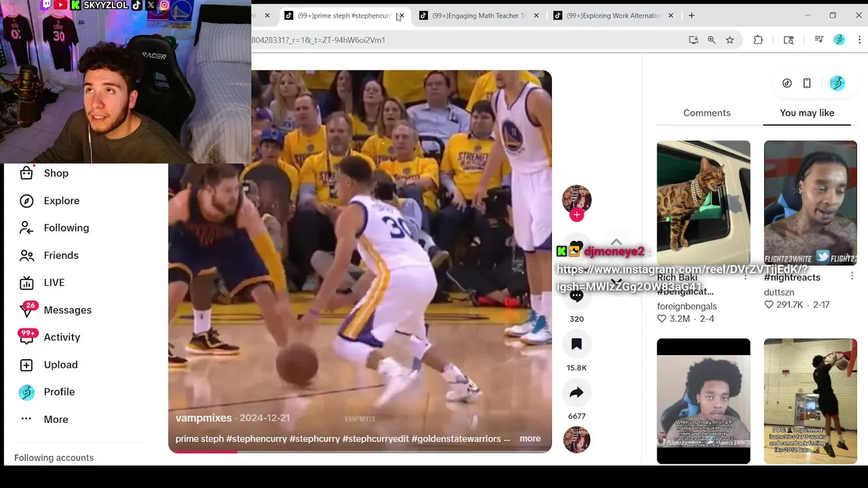Open the page zoom magnifier icon

[711, 40]
